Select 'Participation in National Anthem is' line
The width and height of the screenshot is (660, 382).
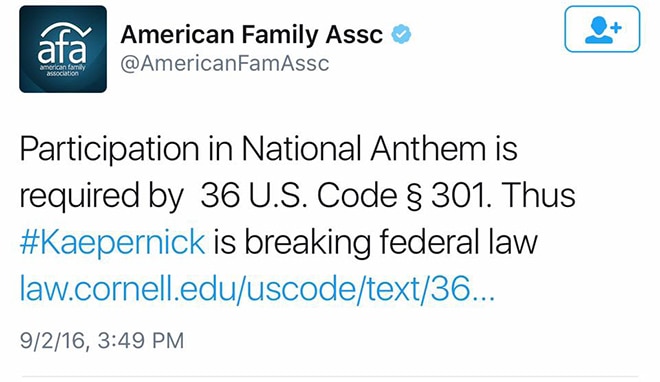point(269,149)
